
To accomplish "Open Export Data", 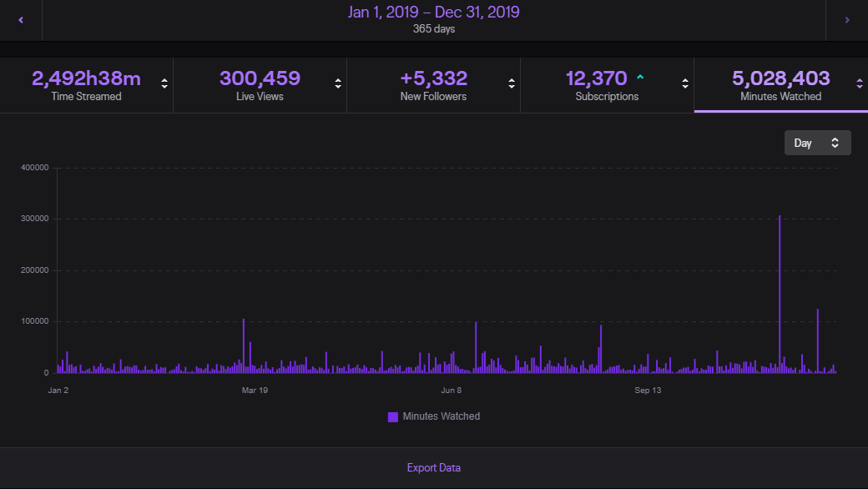I will coord(433,467).
